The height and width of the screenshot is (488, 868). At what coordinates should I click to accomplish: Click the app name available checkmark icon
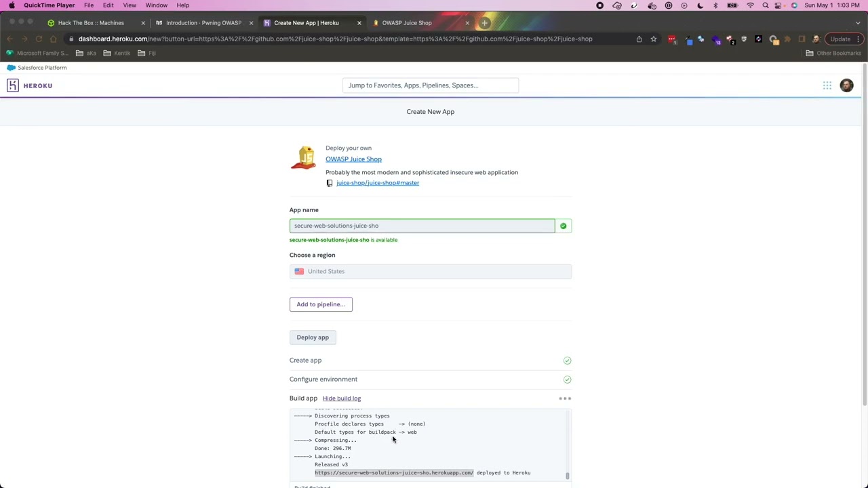tap(563, 226)
